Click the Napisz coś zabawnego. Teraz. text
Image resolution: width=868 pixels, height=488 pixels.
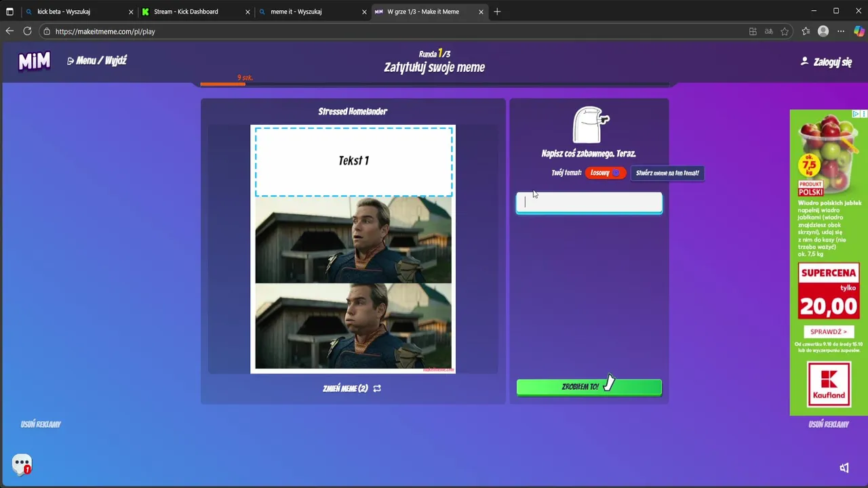589,154
